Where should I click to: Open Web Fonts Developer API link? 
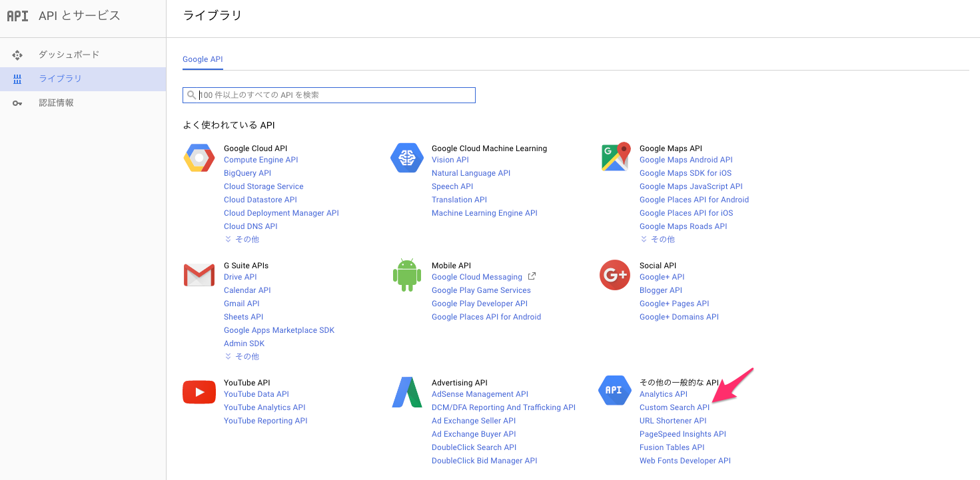[x=685, y=461]
